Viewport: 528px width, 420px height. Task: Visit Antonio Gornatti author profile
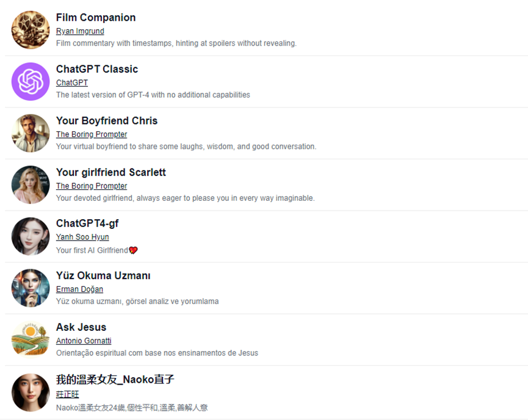point(84,341)
